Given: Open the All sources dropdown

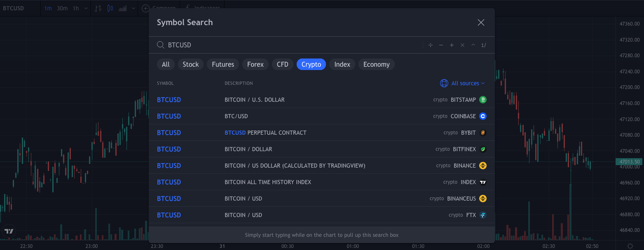Looking at the screenshot, I should click(462, 83).
